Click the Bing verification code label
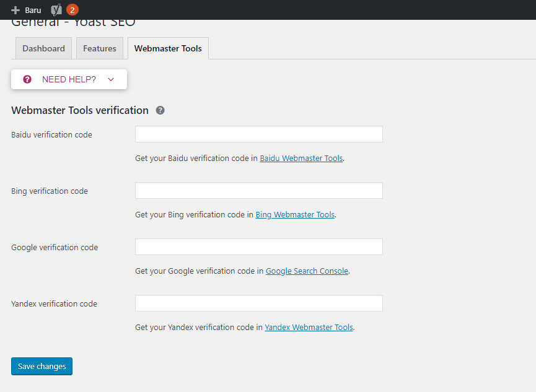This screenshot has width=536, height=392. click(50, 191)
